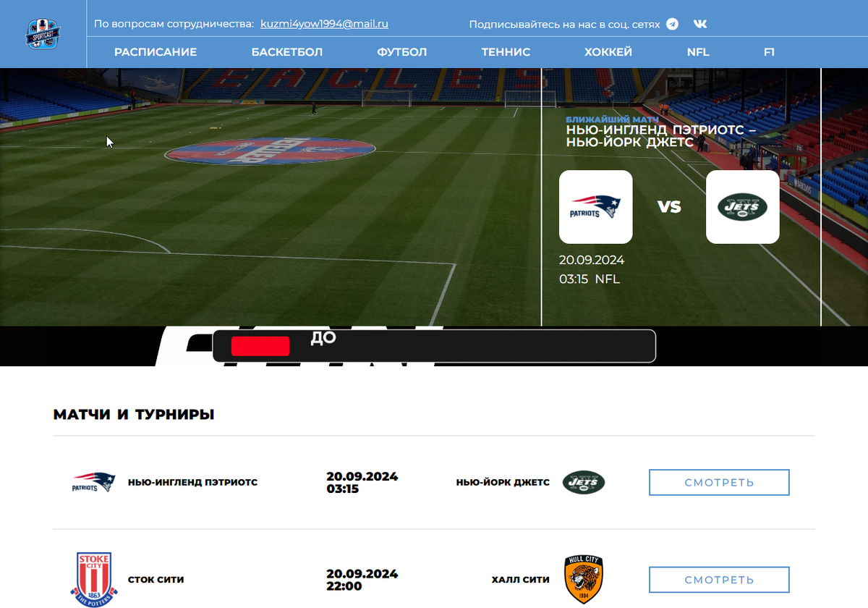Open the РАСПИСАНИЕ menu item
Viewport: 868px width, 608px height.
pyautogui.click(x=156, y=52)
